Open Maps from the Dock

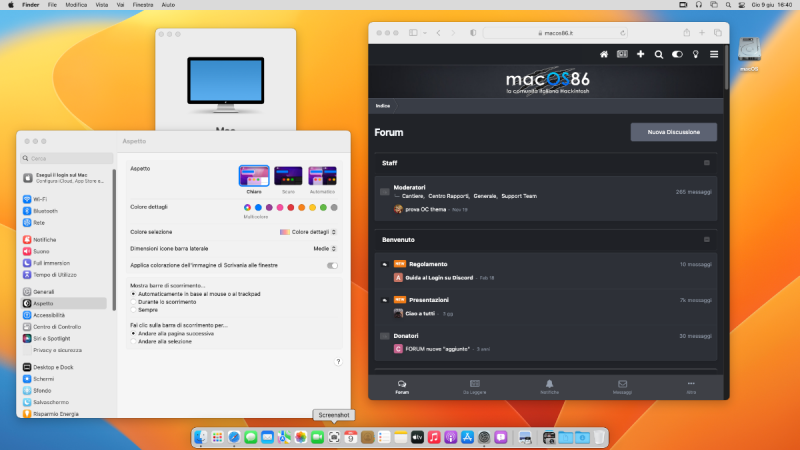point(284,437)
